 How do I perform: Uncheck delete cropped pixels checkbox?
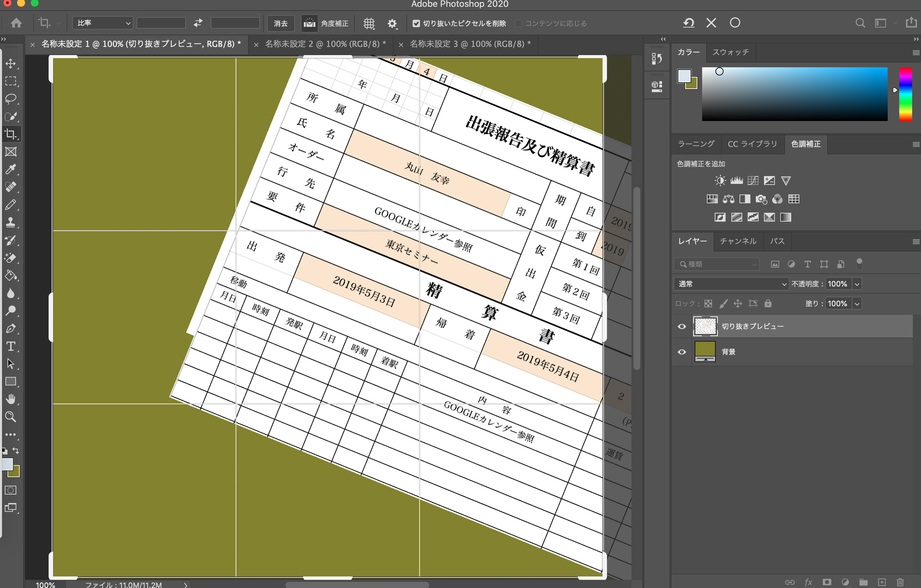(x=416, y=23)
